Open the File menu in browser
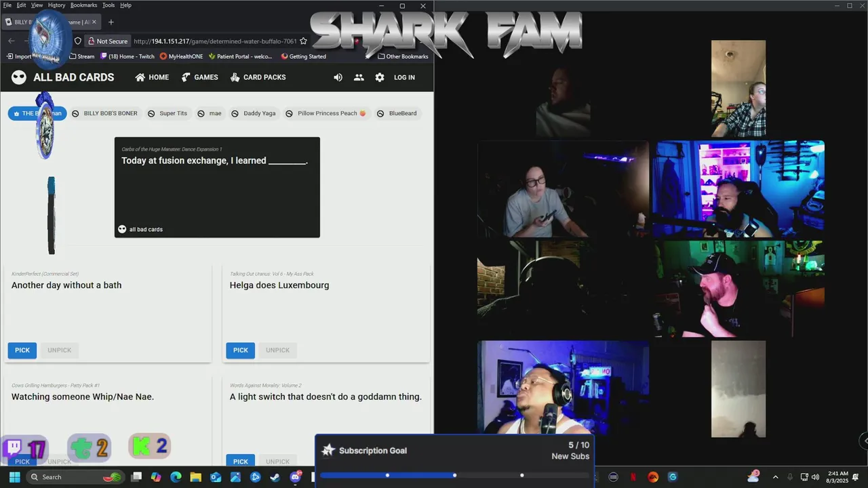The image size is (868, 488). (7, 5)
